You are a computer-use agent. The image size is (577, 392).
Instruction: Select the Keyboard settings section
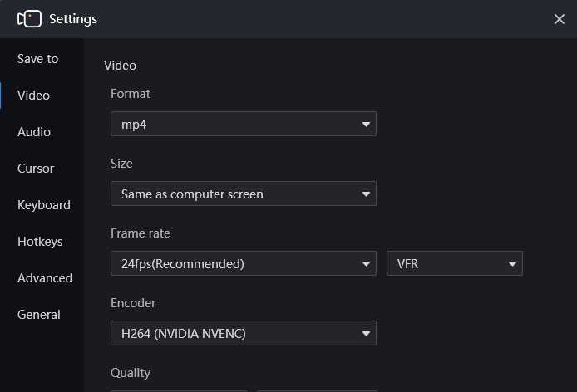click(x=44, y=205)
